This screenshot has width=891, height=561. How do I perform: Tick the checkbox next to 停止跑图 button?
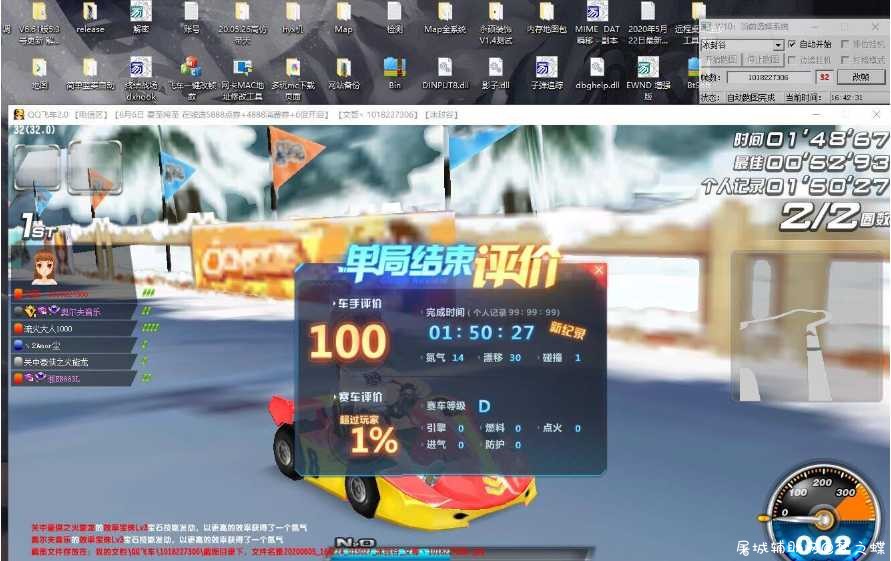(x=792, y=60)
